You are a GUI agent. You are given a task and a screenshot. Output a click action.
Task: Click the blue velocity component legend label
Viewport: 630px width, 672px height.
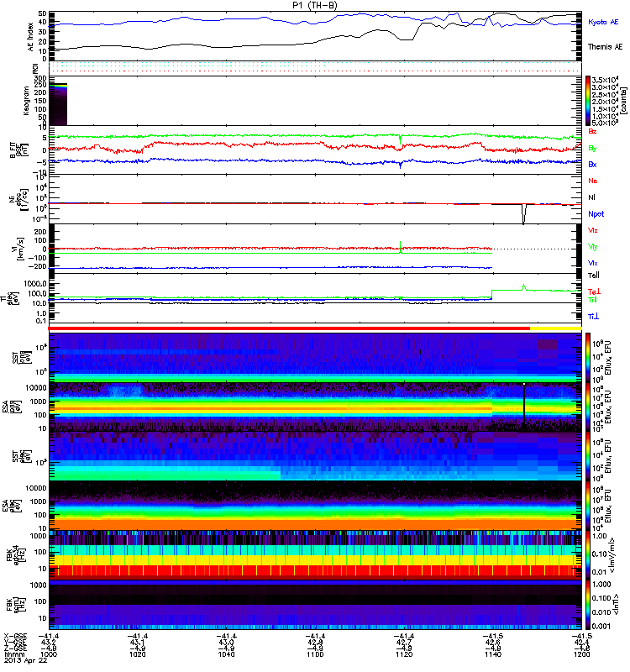pos(593,263)
